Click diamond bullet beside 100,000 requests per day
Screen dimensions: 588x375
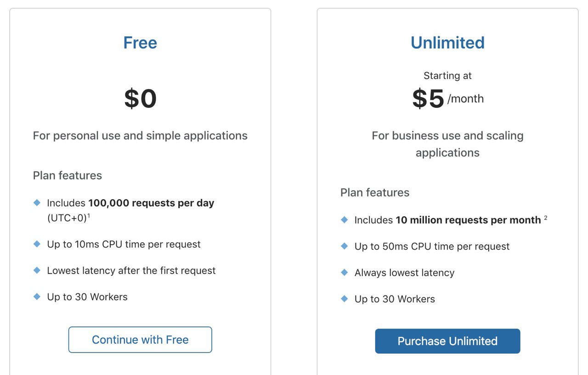[37, 202]
